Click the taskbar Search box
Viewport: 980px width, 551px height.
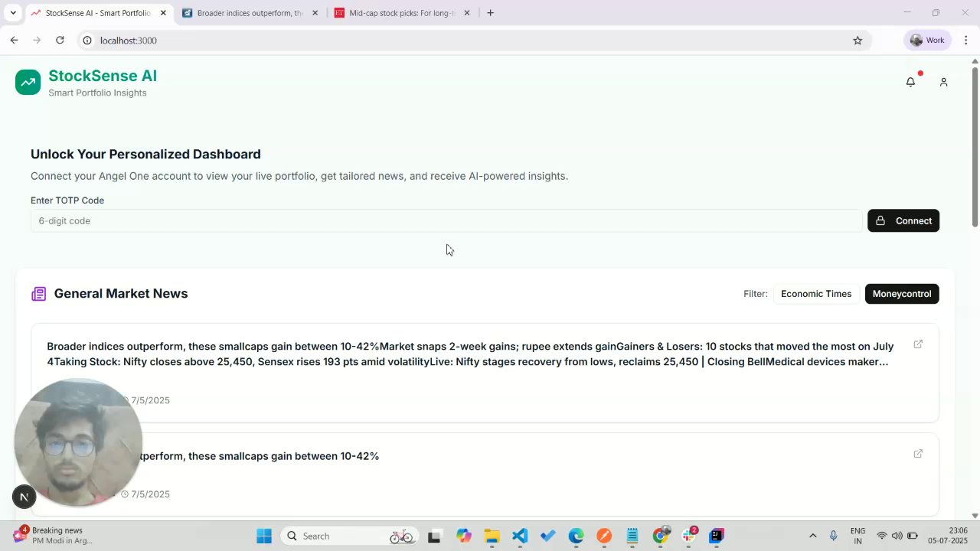click(351, 536)
